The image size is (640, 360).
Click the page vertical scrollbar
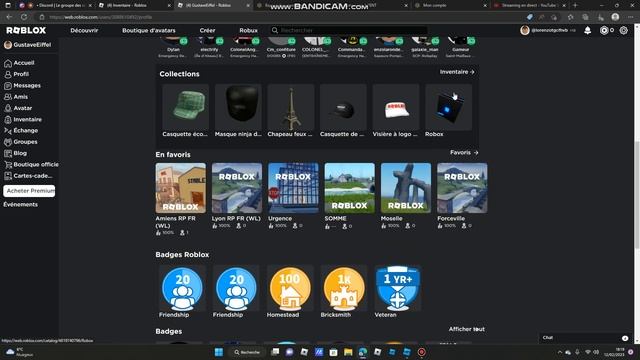pos(637,194)
